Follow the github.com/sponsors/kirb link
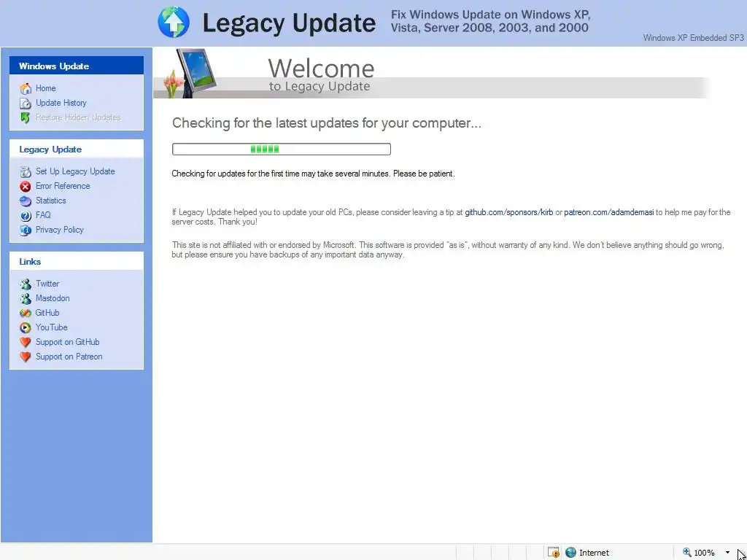This screenshot has height=560, width=747. point(508,212)
